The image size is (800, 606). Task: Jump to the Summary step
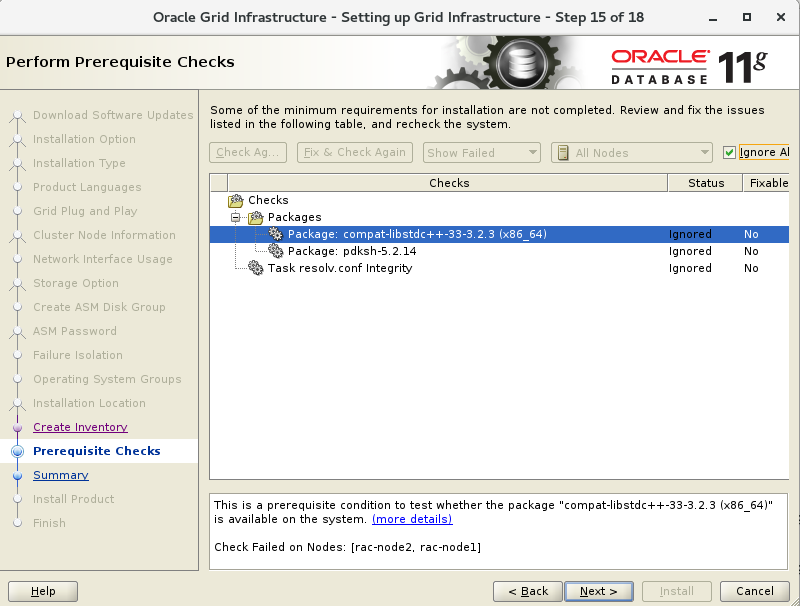[x=61, y=475]
